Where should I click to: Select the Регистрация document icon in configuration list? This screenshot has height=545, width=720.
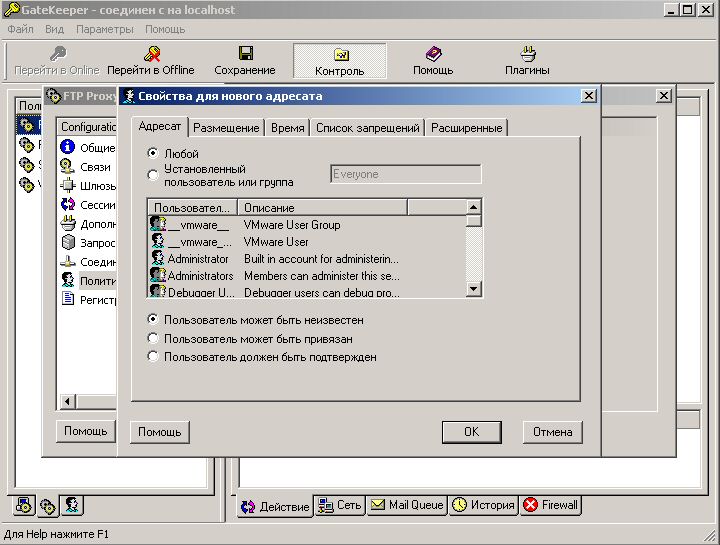[x=68, y=299]
